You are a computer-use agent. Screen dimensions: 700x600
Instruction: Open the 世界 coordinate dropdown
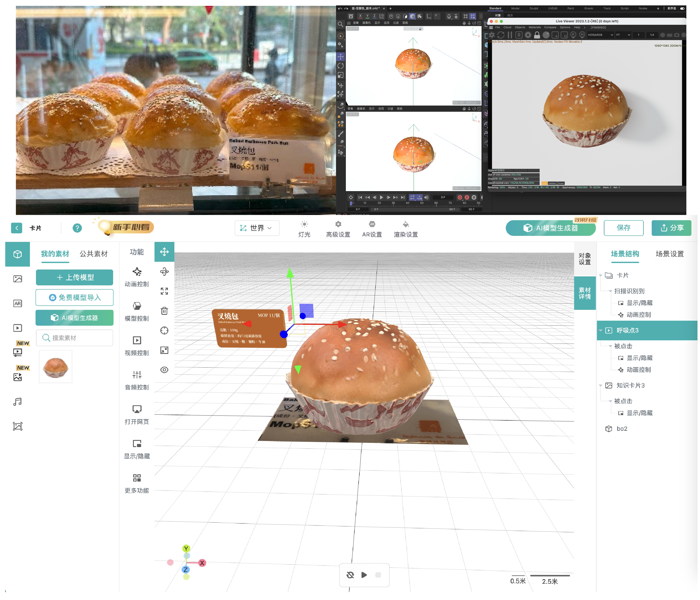pos(257,228)
